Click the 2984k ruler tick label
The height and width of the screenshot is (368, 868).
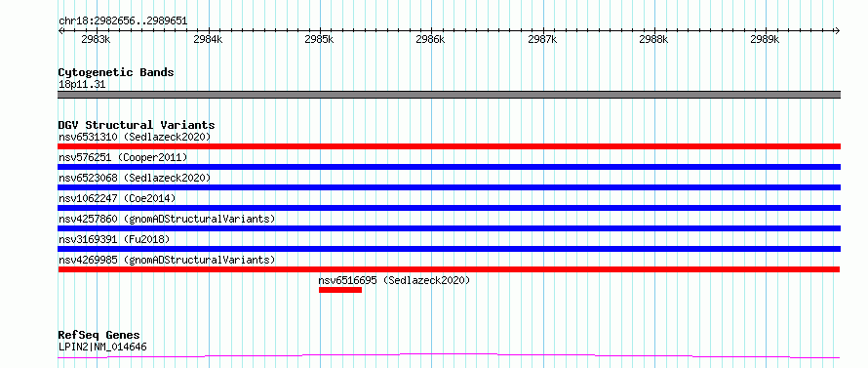tap(208, 39)
